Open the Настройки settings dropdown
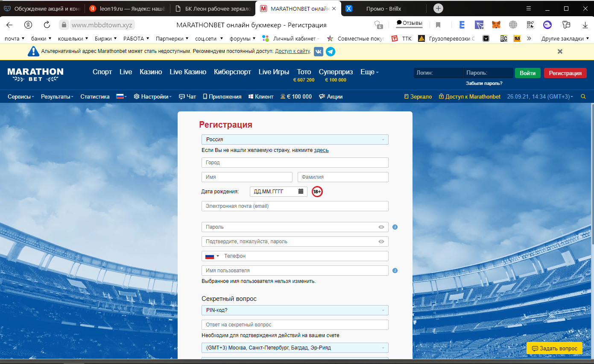This screenshot has width=594, height=364. pyautogui.click(x=153, y=97)
